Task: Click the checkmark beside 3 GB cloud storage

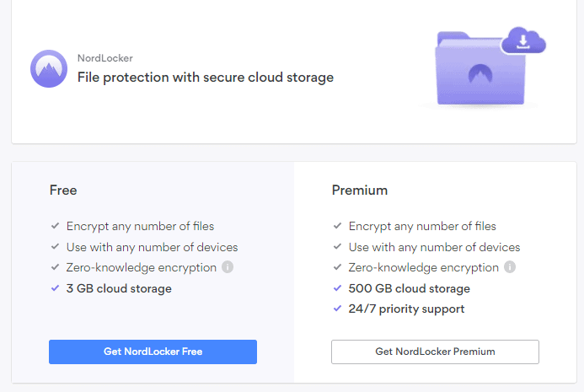Action: pyautogui.click(x=56, y=288)
